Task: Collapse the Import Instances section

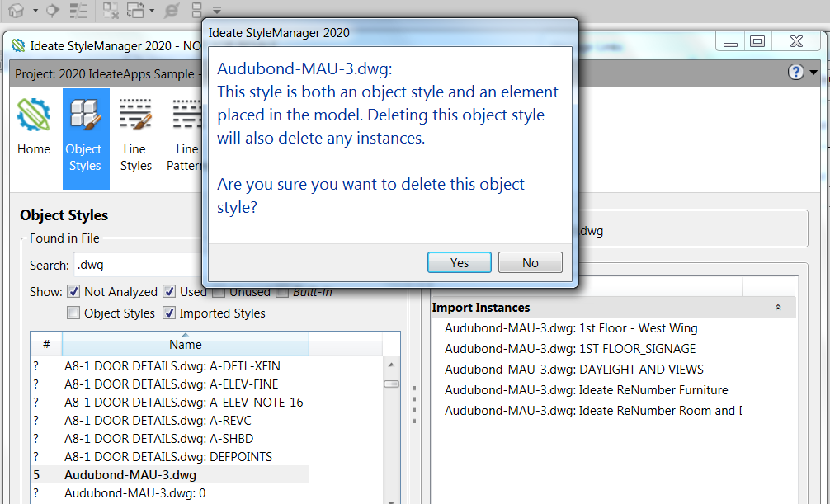Action: [x=777, y=308]
